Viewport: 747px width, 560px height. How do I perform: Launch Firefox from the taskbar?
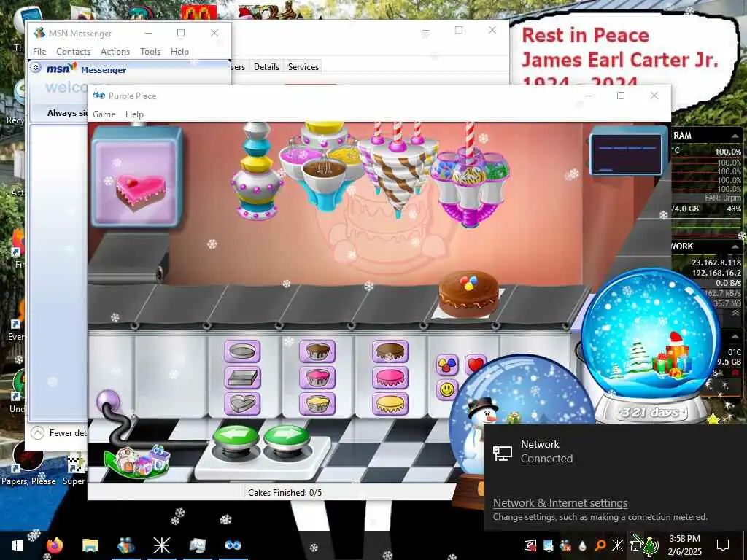pos(54,545)
